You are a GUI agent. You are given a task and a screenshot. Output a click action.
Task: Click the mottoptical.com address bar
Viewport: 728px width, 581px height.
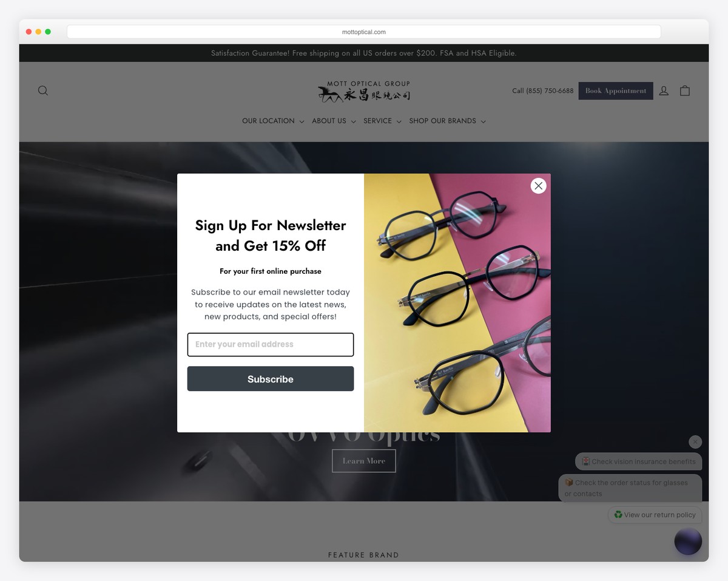(363, 31)
